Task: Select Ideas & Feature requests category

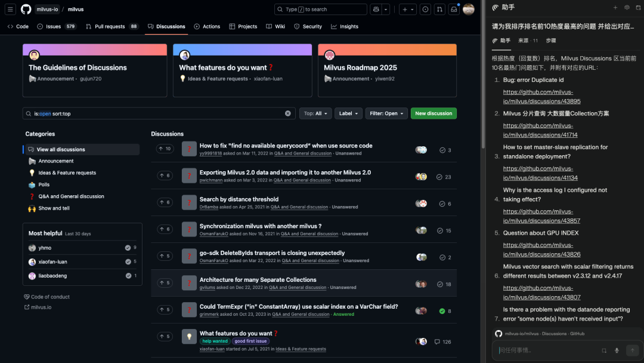Action: coord(67,173)
